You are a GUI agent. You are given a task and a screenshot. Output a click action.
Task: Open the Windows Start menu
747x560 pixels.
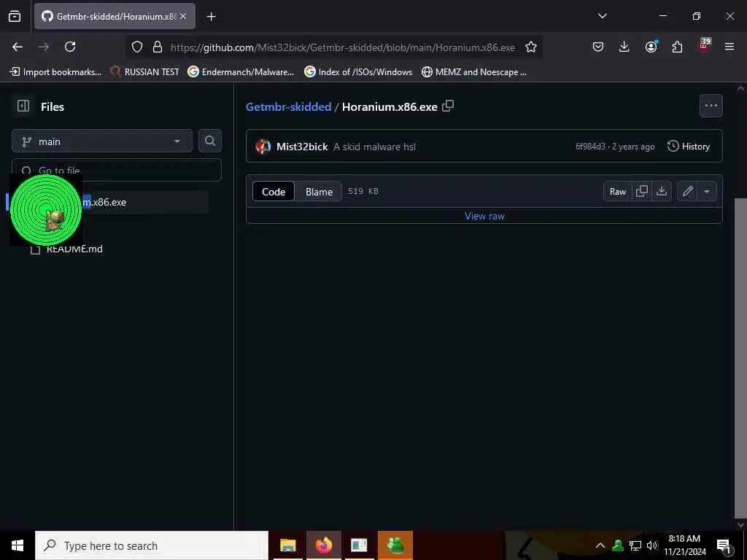tap(18, 545)
